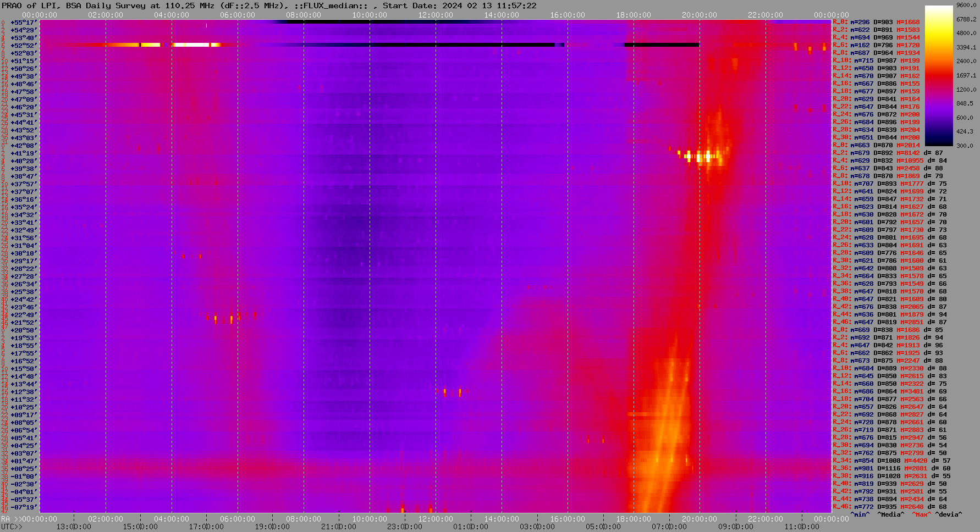
Task: Click declination label -07°19'
Action: [x=24, y=507]
